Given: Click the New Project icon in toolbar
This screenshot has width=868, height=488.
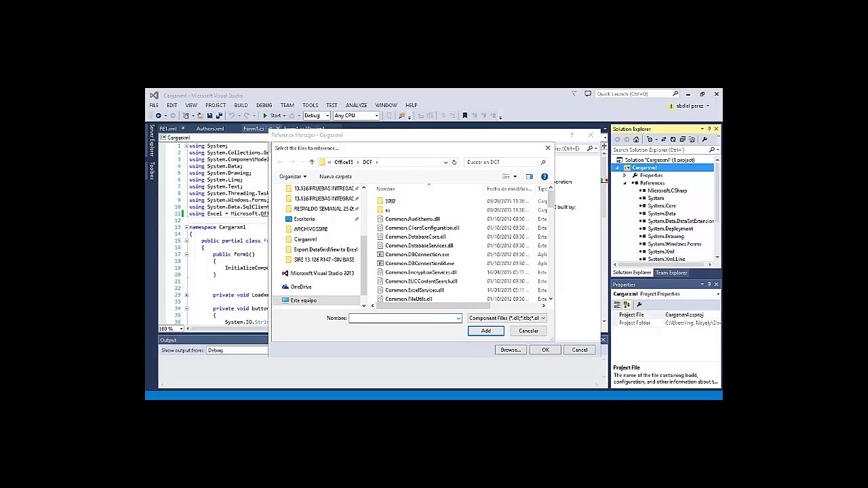Looking at the screenshot, I should point(186,115).
